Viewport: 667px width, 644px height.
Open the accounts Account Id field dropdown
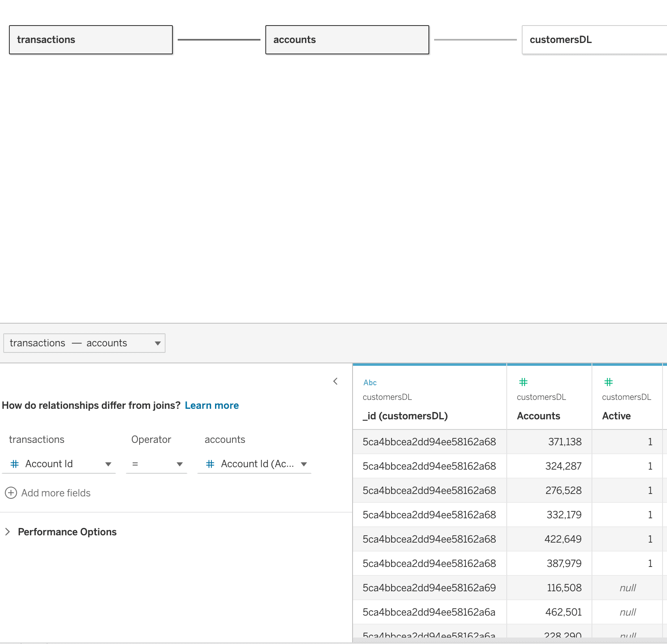click(303, 464)
